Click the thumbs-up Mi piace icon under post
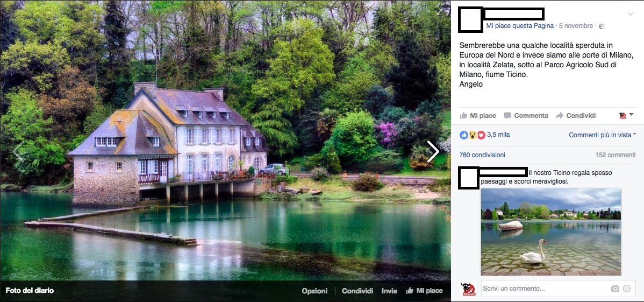The height and width of the screenshot is (302, 644). (x=464, y=116)
